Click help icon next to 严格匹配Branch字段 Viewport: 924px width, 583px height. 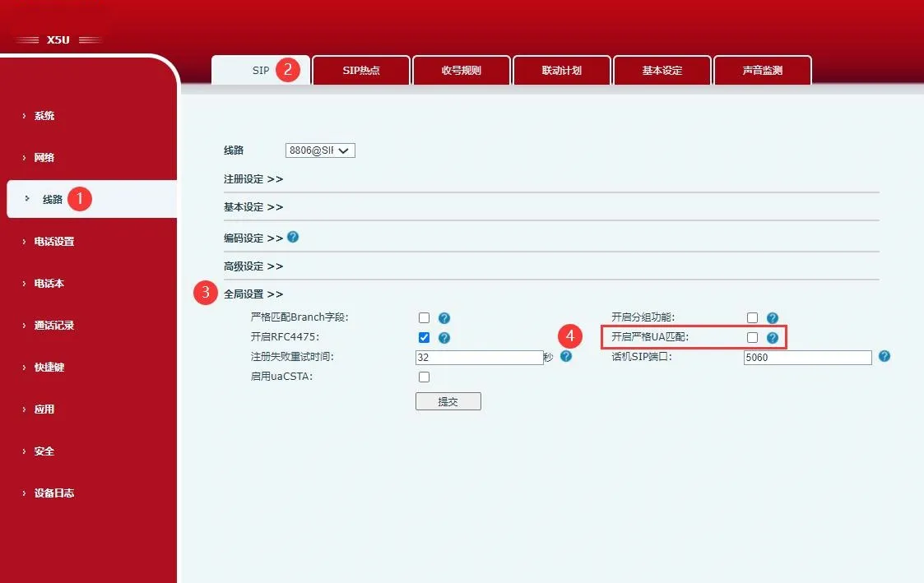click(444, 317)
